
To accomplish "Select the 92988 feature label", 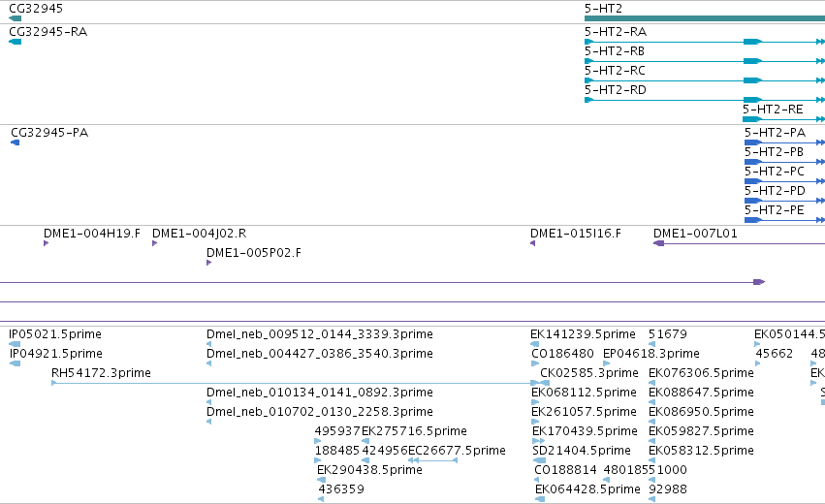I will tap(667, 489).
